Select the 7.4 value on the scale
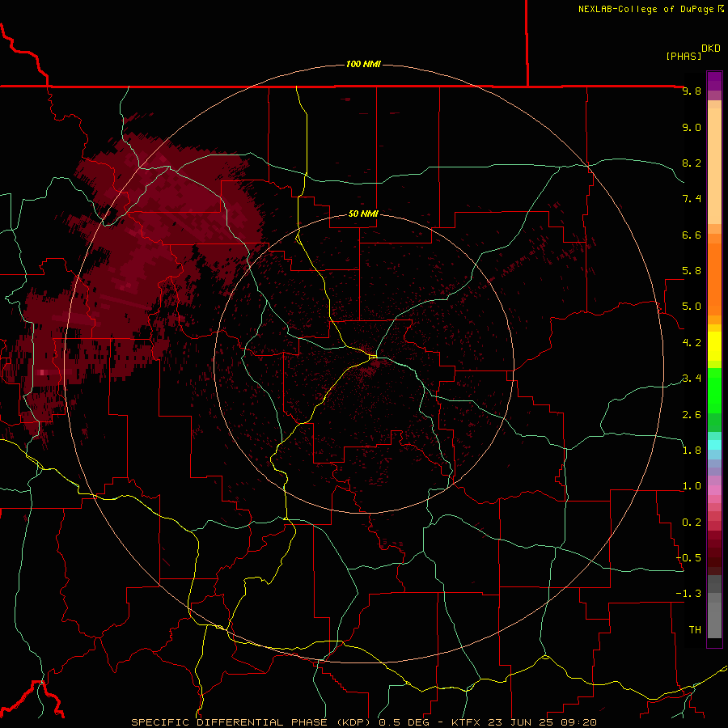 point(692,199)
